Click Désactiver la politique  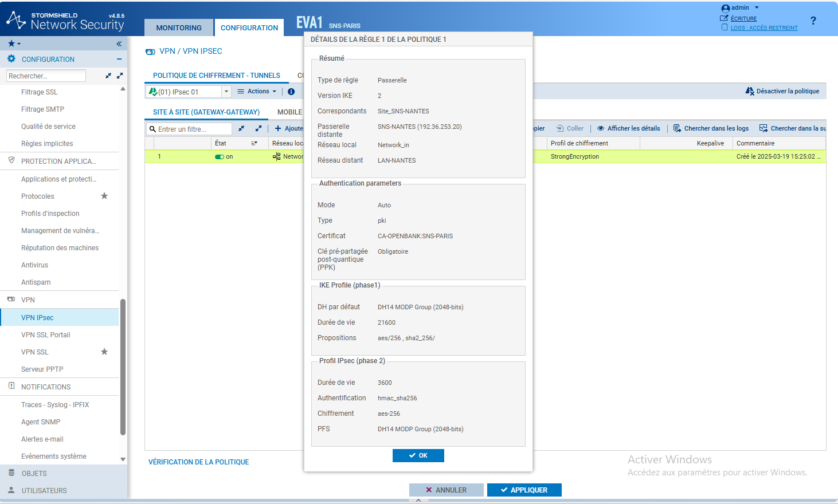(x=782, y=91)
